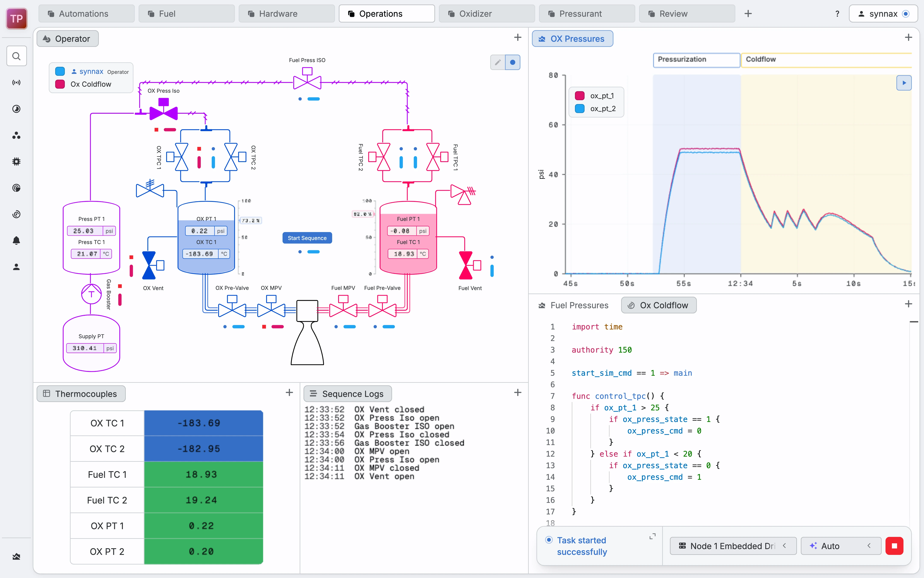This screenshot has width=924, height=578.
Task: Open the hardware chip icon in sidebar
Action: click(x=16, y=162)
